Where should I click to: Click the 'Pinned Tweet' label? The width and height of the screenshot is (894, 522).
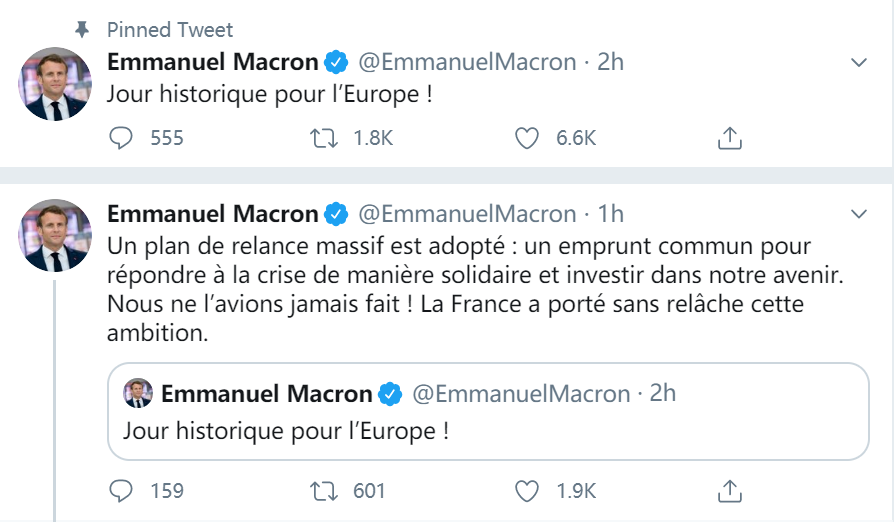[x=170, y=30]
